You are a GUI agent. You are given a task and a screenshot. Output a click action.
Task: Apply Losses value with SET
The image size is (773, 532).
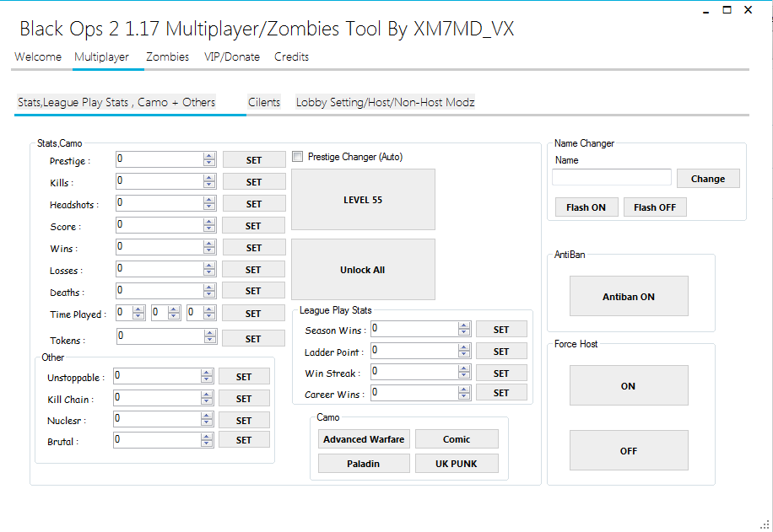pos(253,270)
